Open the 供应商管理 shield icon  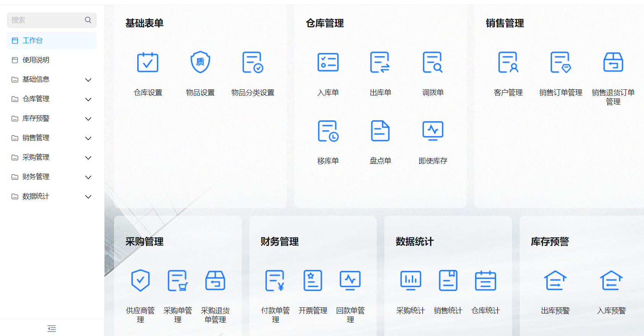pyautogui.click(x=140, y=281)
